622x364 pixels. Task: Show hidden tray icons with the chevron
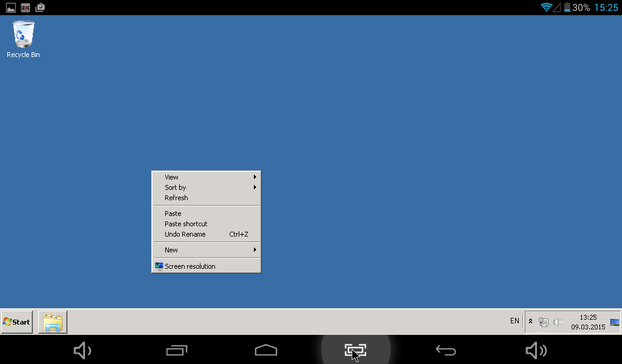pyautogui.click(x=530, y=322)
